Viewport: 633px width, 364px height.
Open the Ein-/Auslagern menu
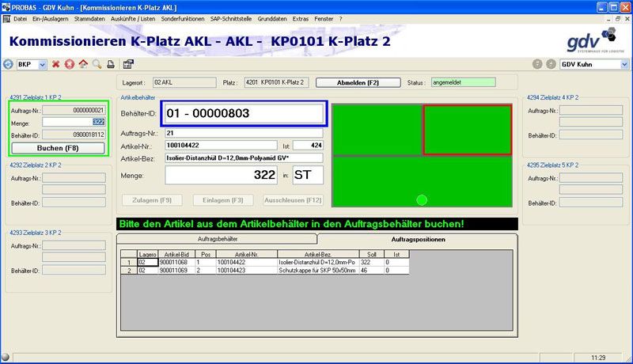51,19
